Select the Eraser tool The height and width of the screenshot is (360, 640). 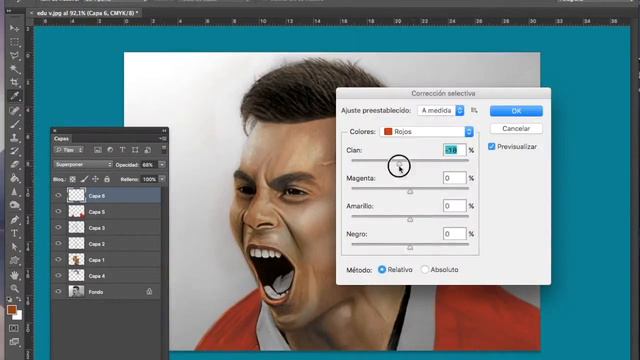[14, 164]
